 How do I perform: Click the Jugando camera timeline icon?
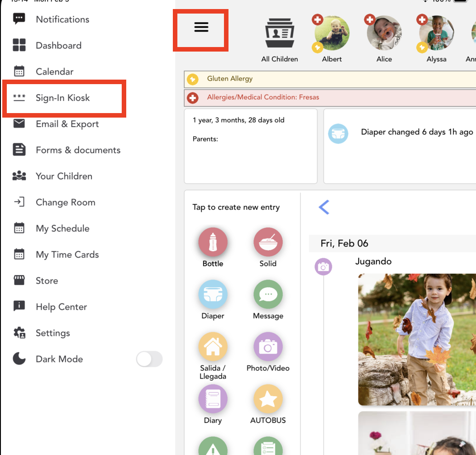(324, 267)
